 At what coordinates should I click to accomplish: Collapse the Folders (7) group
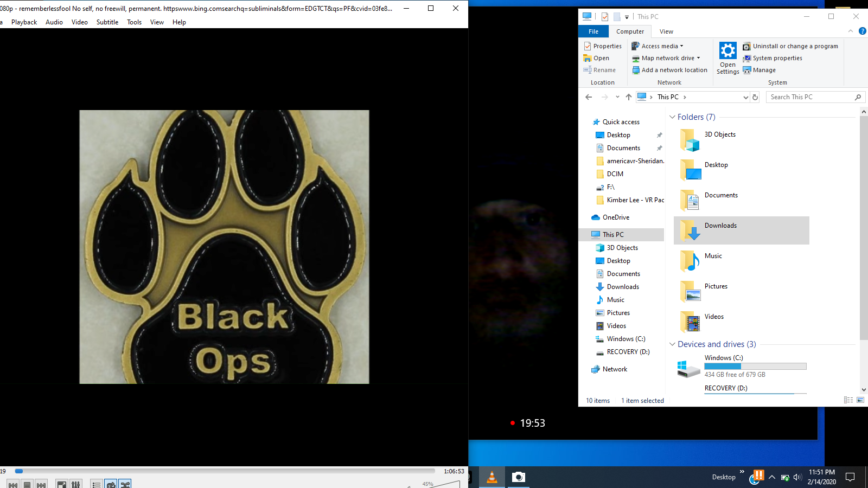click(x=672, y=117)
